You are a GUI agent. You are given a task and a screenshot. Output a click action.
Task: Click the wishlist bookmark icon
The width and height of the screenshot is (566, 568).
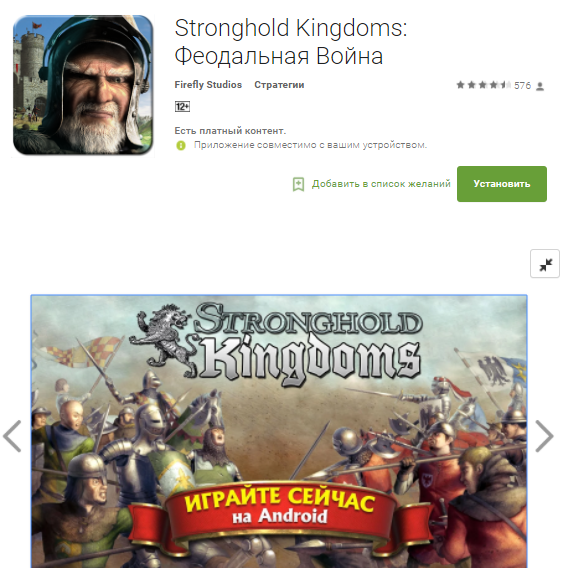(298, 184)
